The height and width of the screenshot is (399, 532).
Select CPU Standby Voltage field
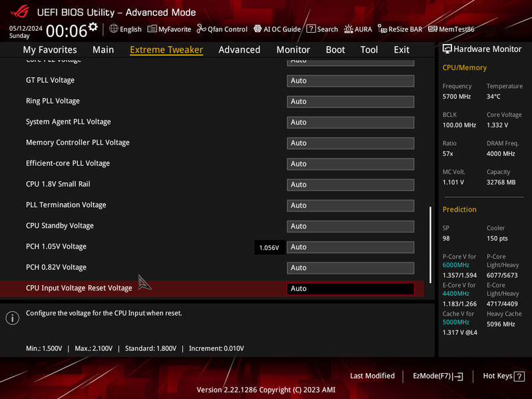point(350,226)
